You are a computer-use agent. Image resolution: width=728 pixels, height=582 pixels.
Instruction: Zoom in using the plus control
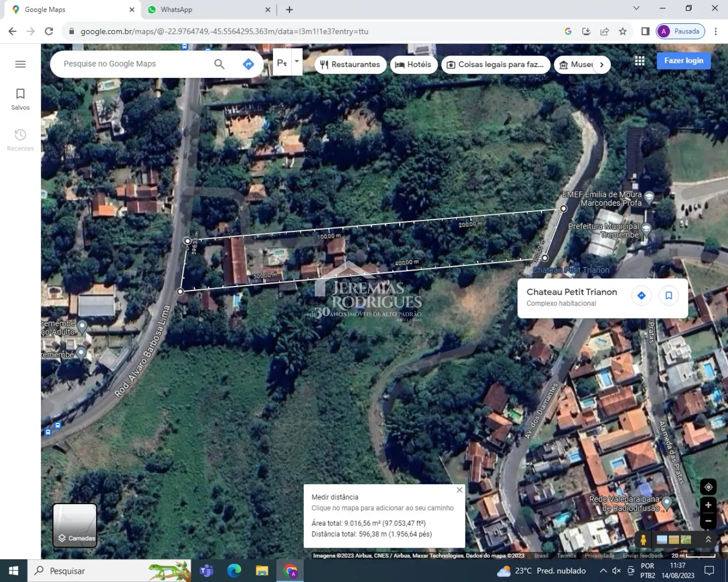[708, 505]
